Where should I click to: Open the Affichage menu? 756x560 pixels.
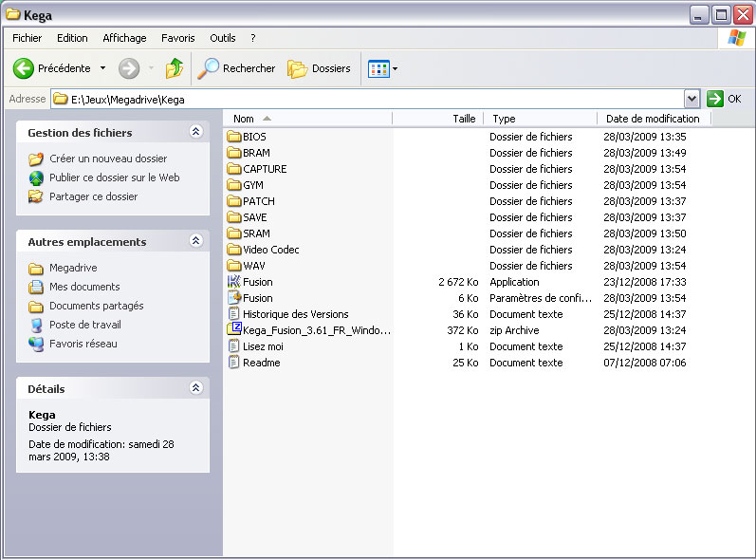click(x=124, y=38)
